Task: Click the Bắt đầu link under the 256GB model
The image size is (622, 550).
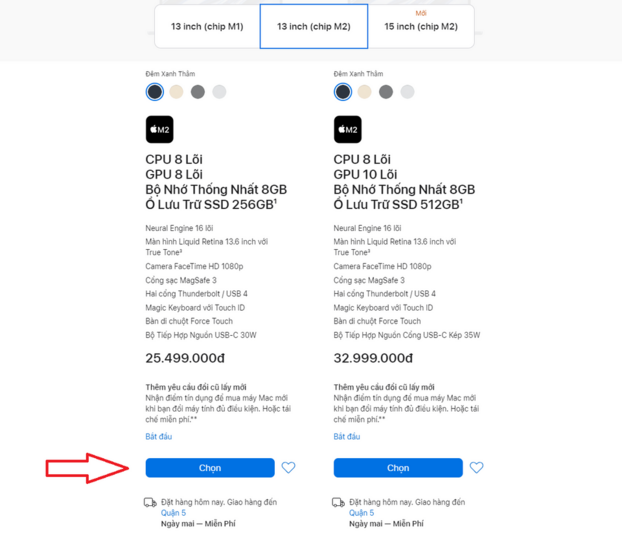Action: point(158,437)
